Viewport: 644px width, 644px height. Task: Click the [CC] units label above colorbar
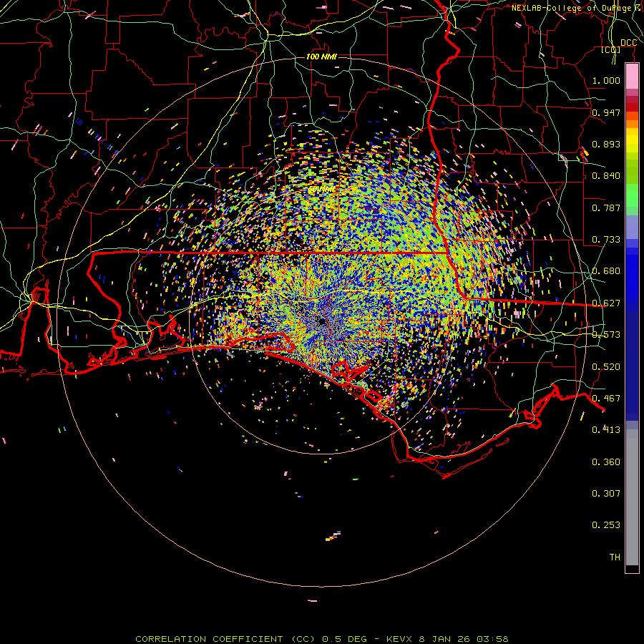pyautogui.click(x=611, y=50)
